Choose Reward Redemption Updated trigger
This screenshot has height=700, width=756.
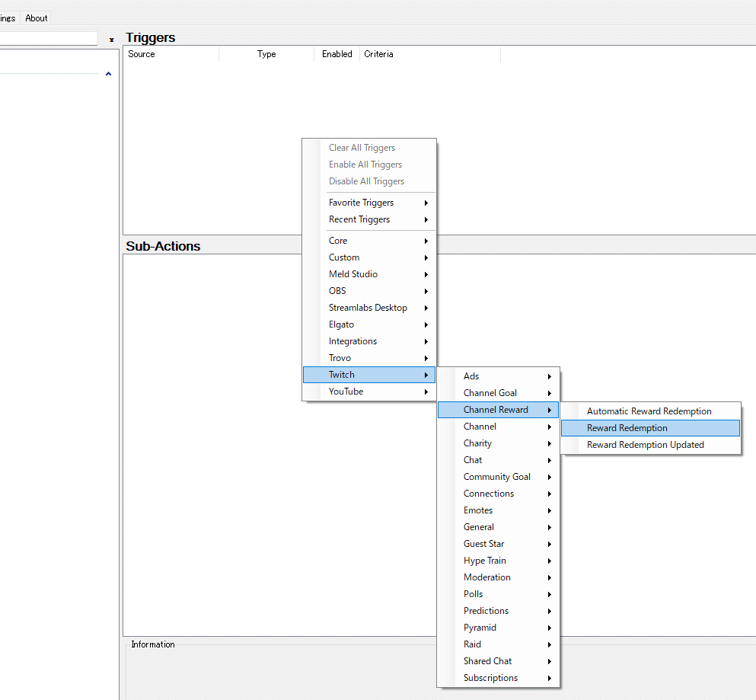[x=650, y=445]
